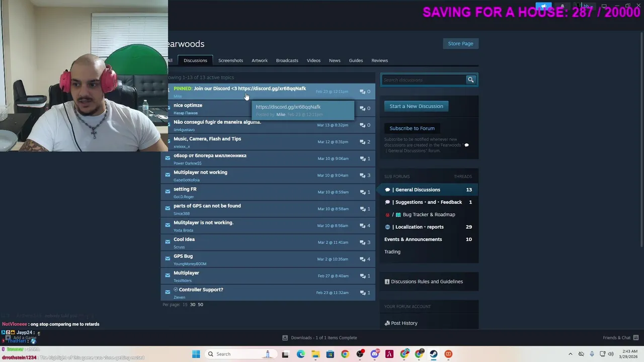Open the pinned Join our Discord thread
Screen dimensions: 644x362
coord(239,88)
